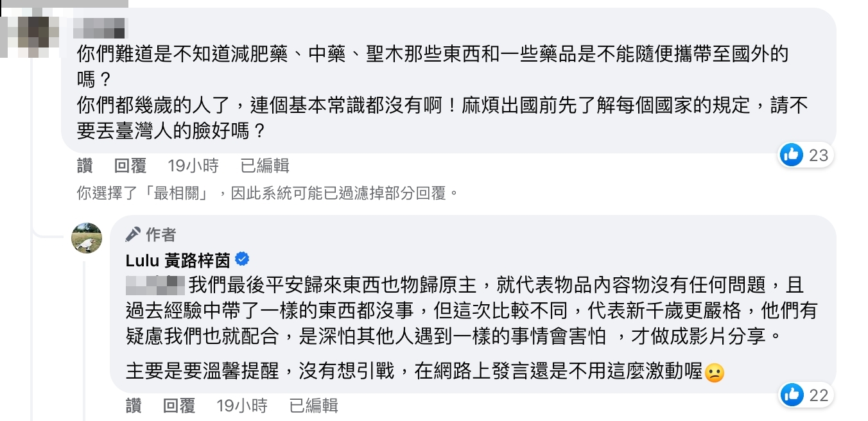Click 回覆 under Lulu's reply
Viewport: 868px width, 421px height.
pyautogui.click(x=179, y=406)
